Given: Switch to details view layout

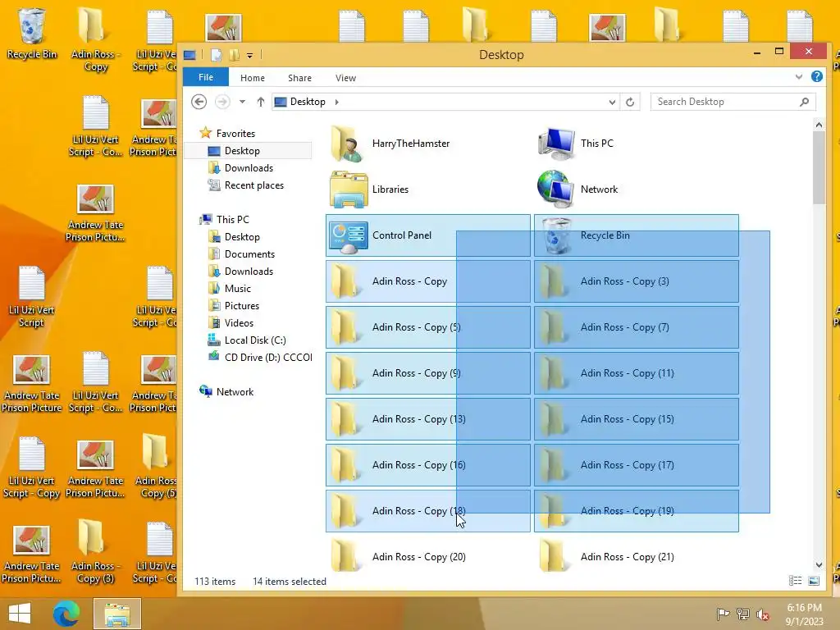Looking at the screenshot, I should [x=796, y=581].
